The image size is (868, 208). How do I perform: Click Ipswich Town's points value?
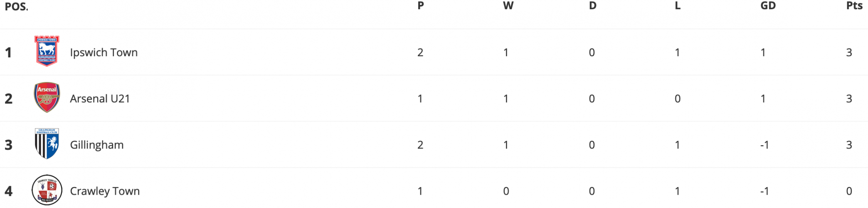pos(849,52)
